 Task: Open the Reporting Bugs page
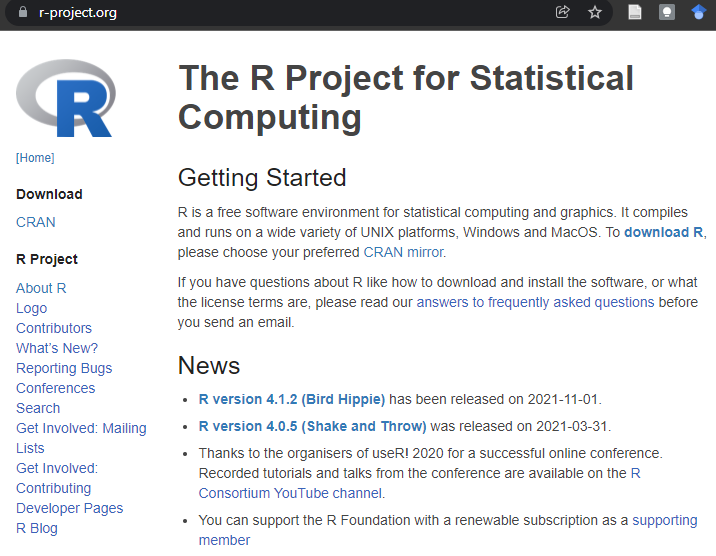click(64, 368)
